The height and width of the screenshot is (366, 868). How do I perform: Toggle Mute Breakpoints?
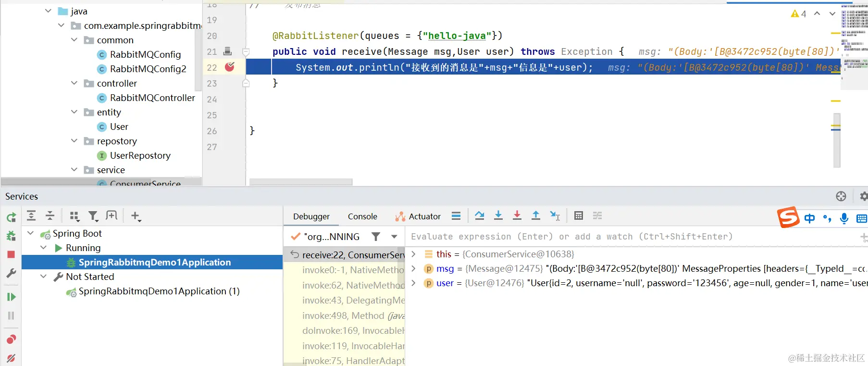(11, 358)
